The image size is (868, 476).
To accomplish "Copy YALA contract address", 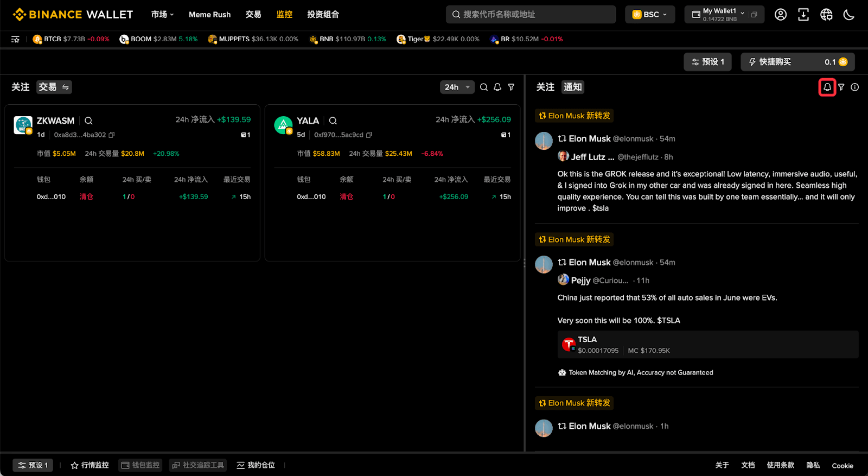I will 369,135.
